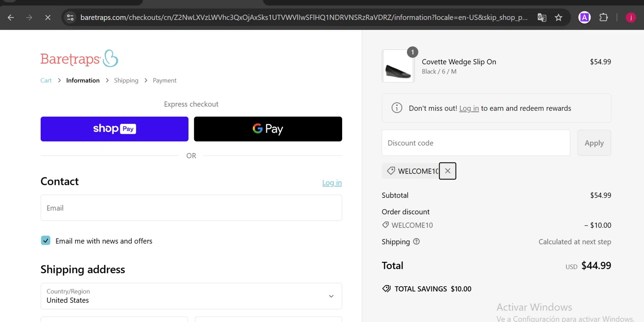Stop page loading with the X icon
The image size is (644, 322).
pyautogui.click(x=48, y=18)
